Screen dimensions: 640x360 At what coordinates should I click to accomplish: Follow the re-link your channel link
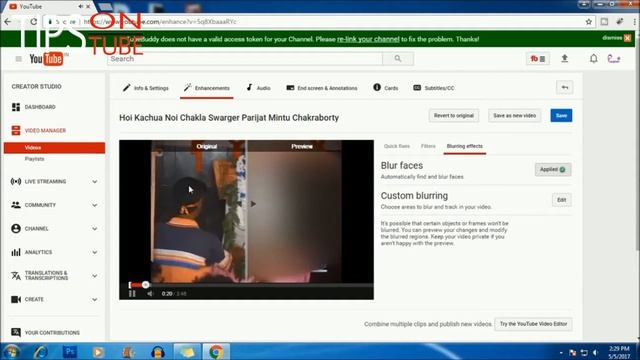[368, 39]
